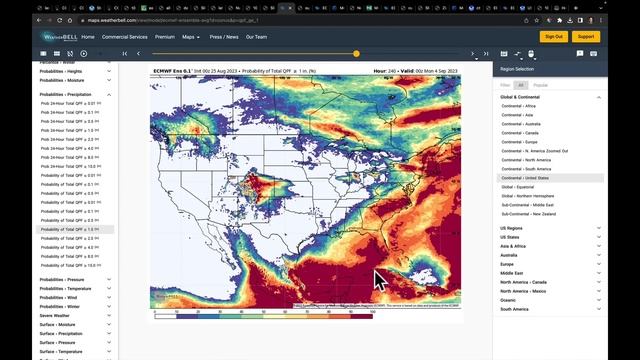Select Continental - N. America Zoomed Out

coord(535,151)
